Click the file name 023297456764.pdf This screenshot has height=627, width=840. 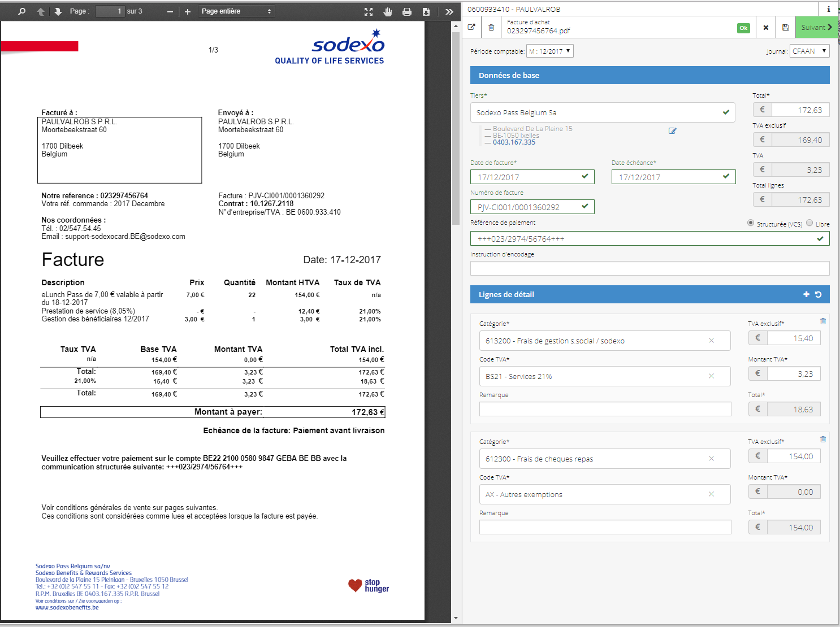[538, 31]
